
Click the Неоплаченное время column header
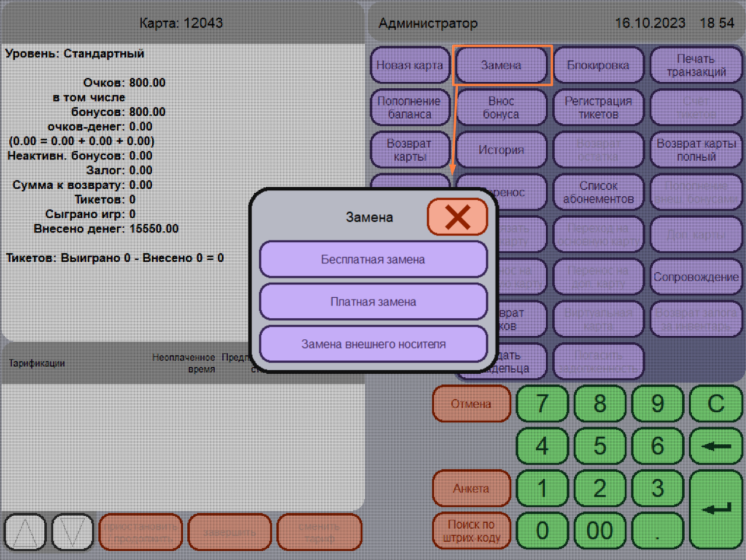click(x=184, y=363)
